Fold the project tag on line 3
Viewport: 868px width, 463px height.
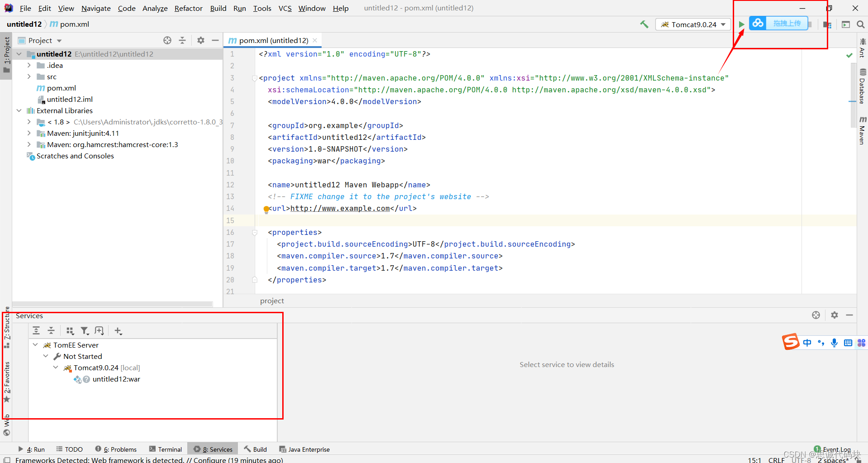point(255,78)
